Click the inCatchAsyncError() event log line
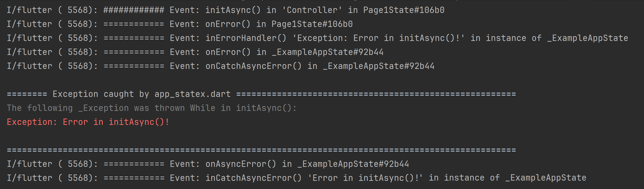Image resolution: width=644 pixels, height=189 pixels. [x=296, y=178]
